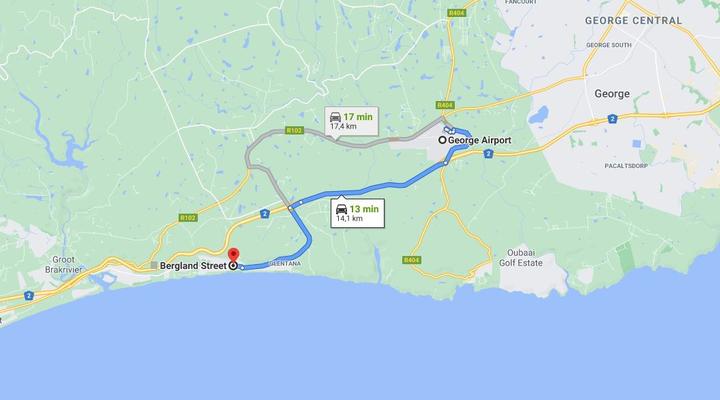
Task: Open the Oubaai Golf Estate place label
Action: [521, 258]
